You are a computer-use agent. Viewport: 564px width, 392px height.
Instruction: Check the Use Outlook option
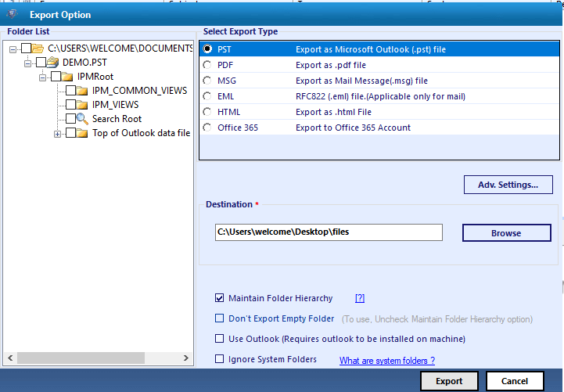pyautogui.click(x=219, y=339)
